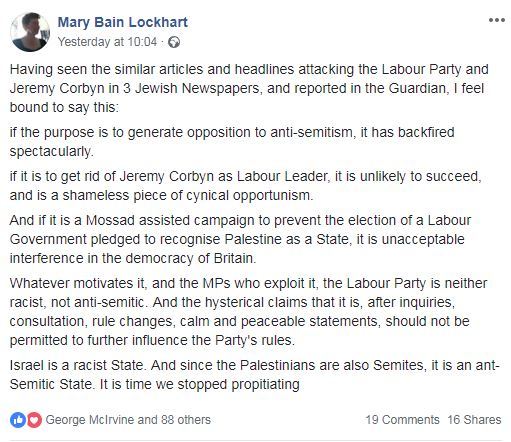Open the 19 Comments link
This screenshot has height=442, width=511.
coord(402,420)
